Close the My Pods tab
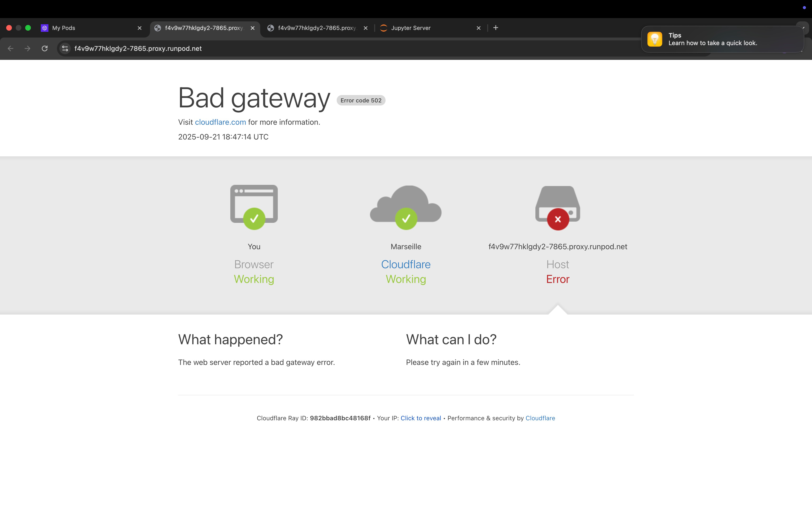The width and height of the screenshot is (812, 526). coord(140,28)
